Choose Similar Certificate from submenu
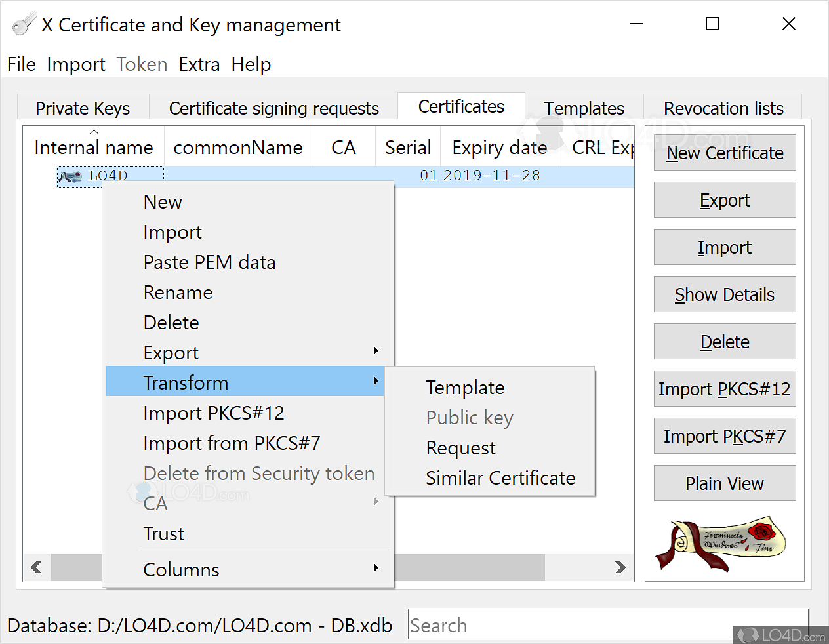This screenshot has height=644, width=829. pos(500,478)
